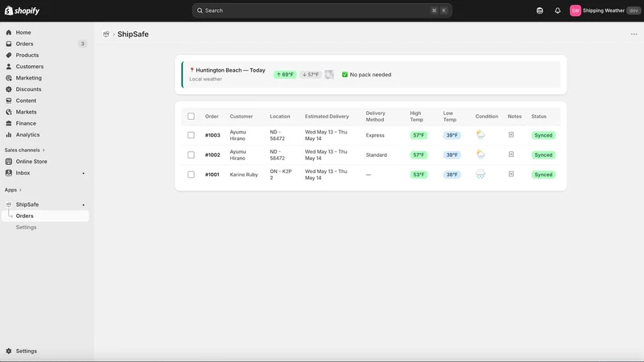The width and height of the screenshot is (644, 362).
Task: Click the 57°F low temperature badge in weather banner
Action: point(311,75)
